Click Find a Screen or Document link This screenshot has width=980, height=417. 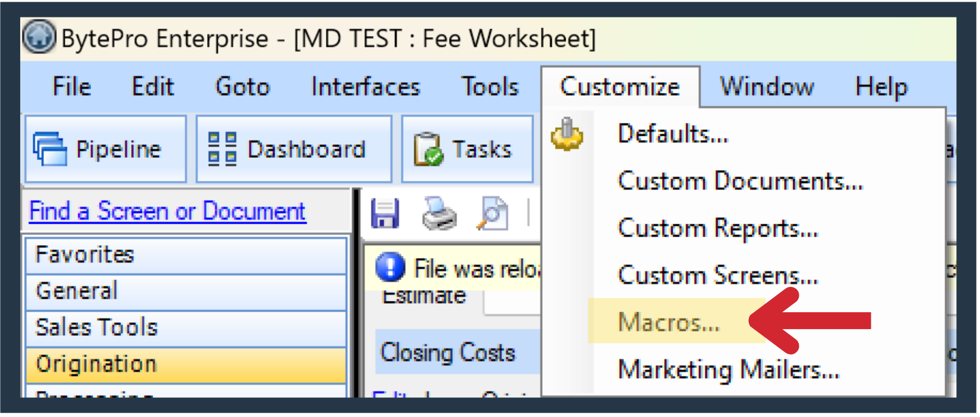pos(168,211)
